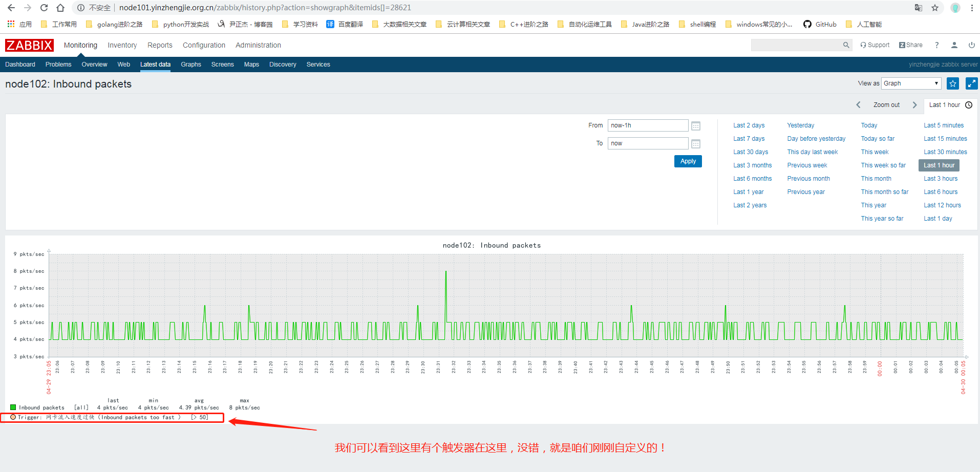Open the Inventory menu

pyautogui.click(x=122, y=45)
